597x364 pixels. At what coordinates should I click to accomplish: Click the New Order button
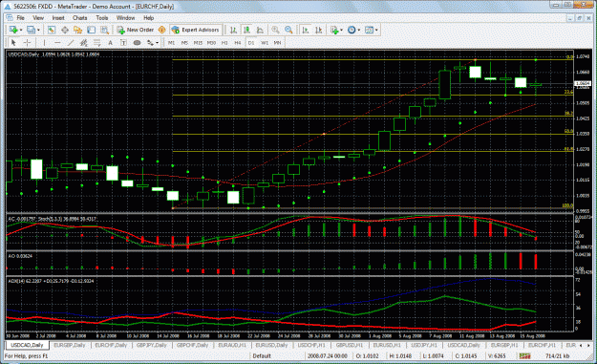coord(136,30)
